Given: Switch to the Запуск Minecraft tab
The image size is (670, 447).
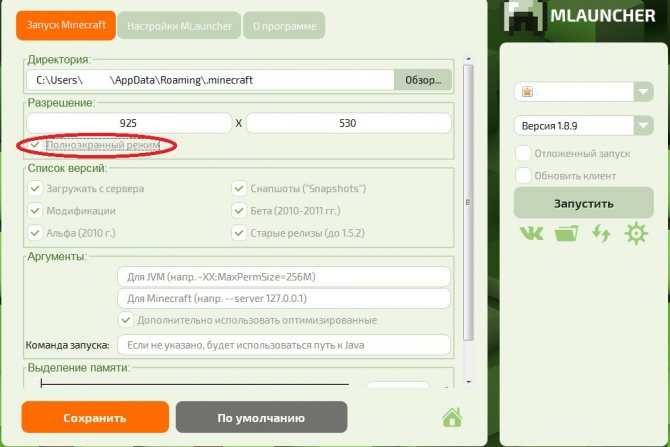Looking at the screenshot, I should pos(66,25).
